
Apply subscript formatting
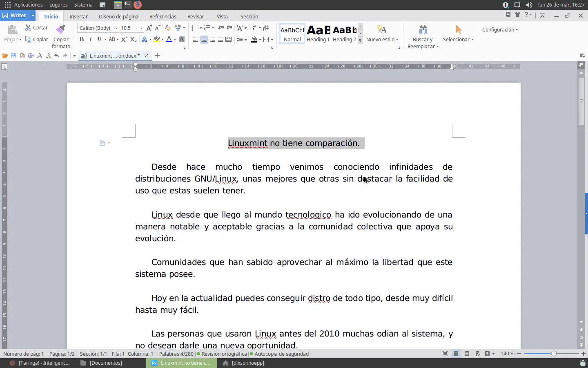tap(133, 39)
